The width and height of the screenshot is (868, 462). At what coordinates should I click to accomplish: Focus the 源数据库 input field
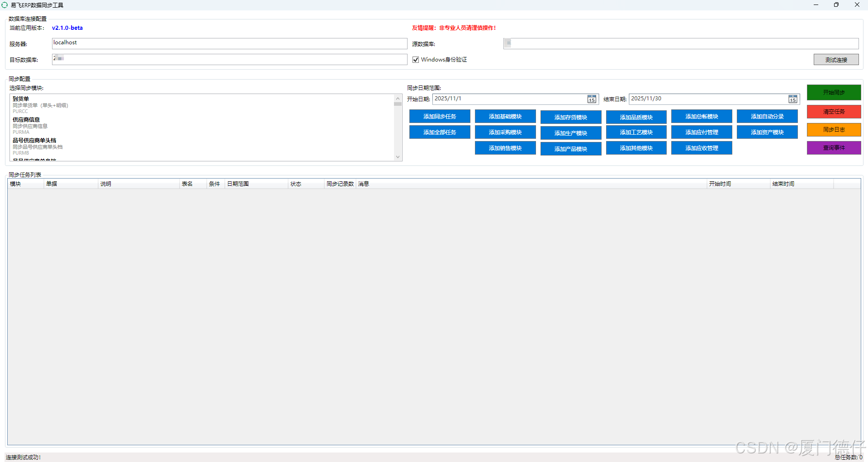pyautogui.click(x=681, y=43)
